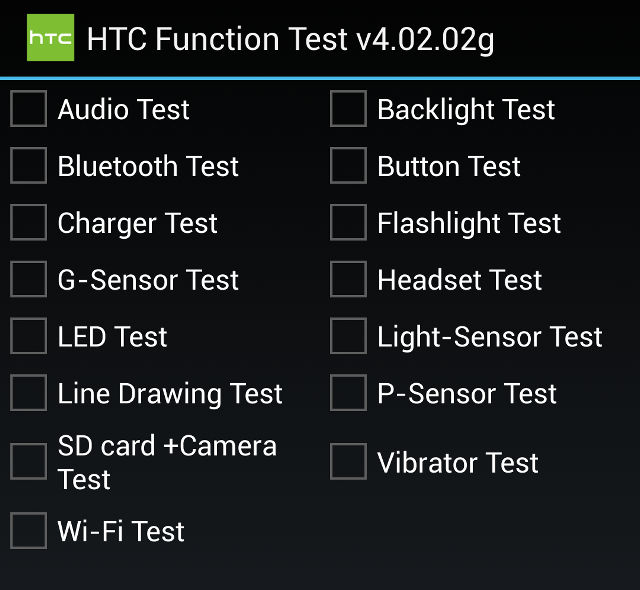
Task: Enable SD card +Camera Test checkbox
Action: (x=29, y=462)
